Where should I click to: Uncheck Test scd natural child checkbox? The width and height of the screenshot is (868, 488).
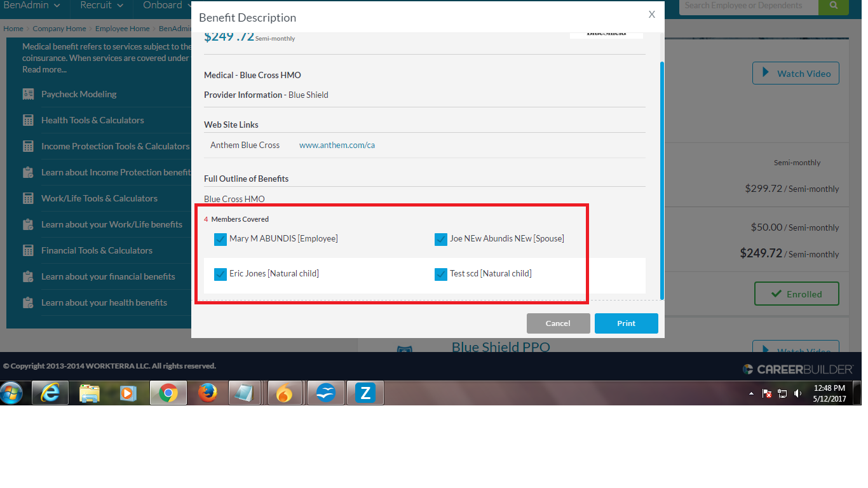(441, 274)
